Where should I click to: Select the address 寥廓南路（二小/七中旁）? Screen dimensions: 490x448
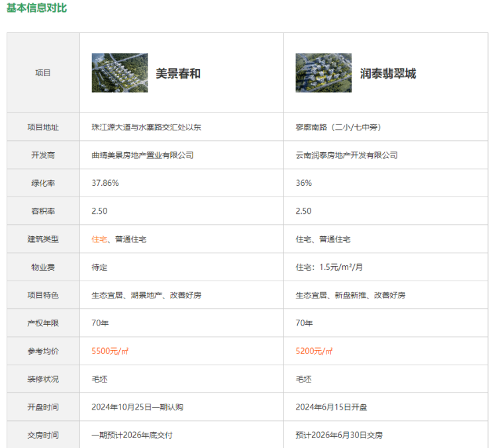338,127
